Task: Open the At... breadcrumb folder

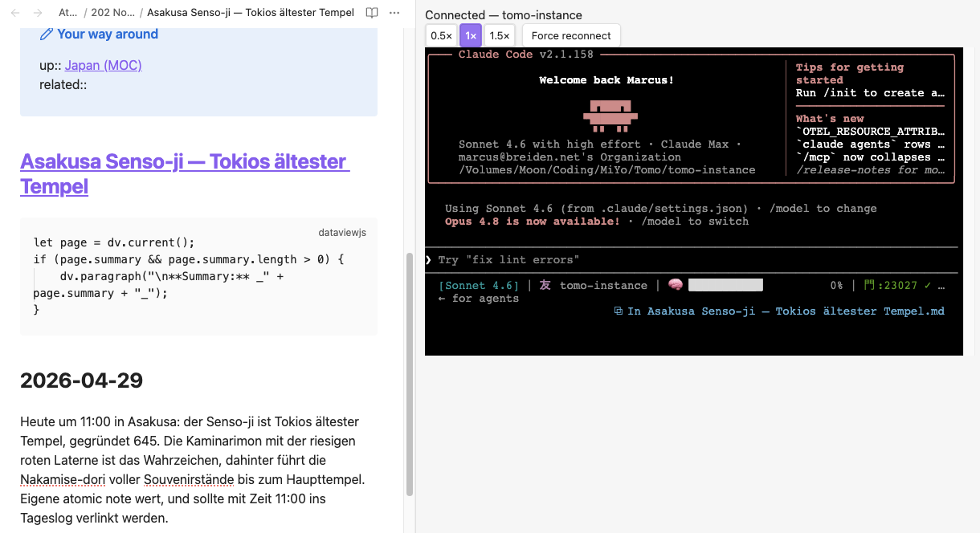Action: (68, 13)
